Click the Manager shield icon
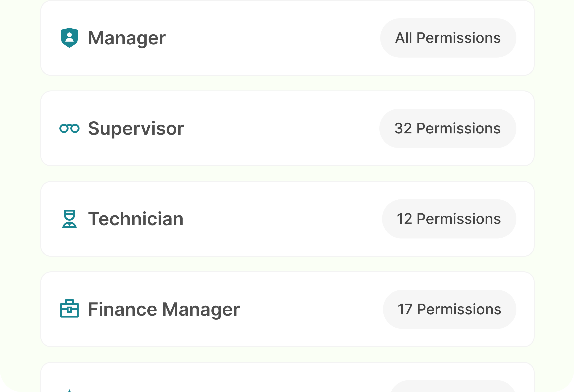Viewport: 574px width, 392px height. tap(69, 38)
